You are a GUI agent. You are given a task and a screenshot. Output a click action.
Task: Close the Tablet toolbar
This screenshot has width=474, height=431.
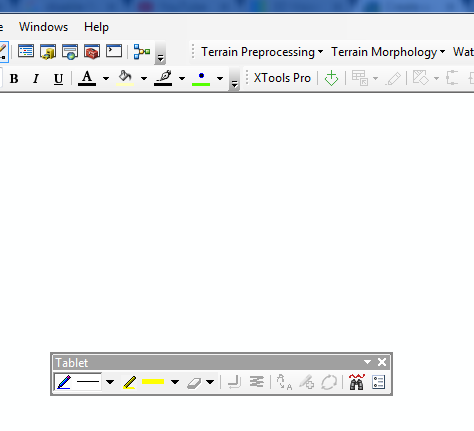(382, 362)
